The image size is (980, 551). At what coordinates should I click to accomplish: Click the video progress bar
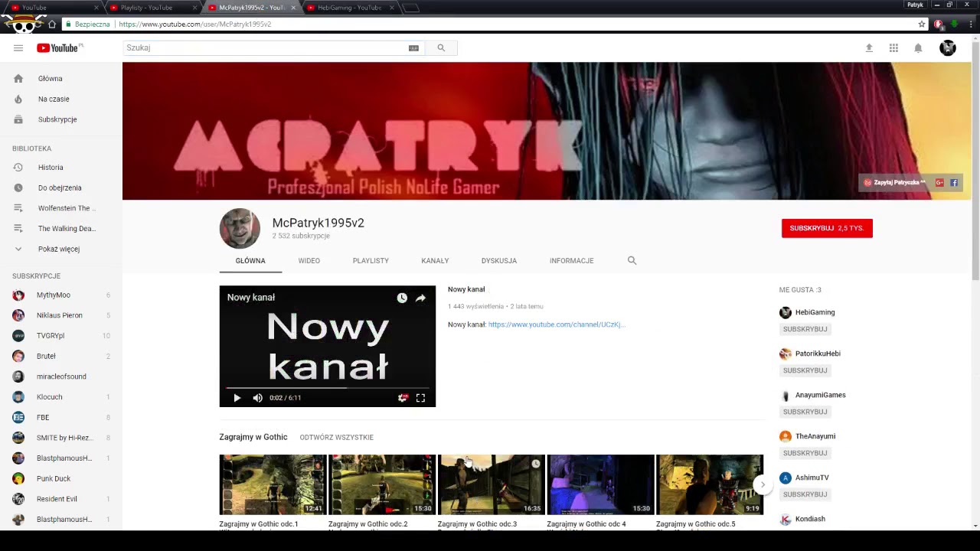[x=328, y=388]
